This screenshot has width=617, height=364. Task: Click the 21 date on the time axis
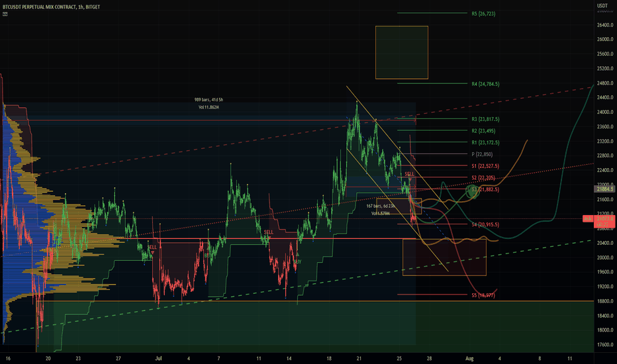coord(359,359)
